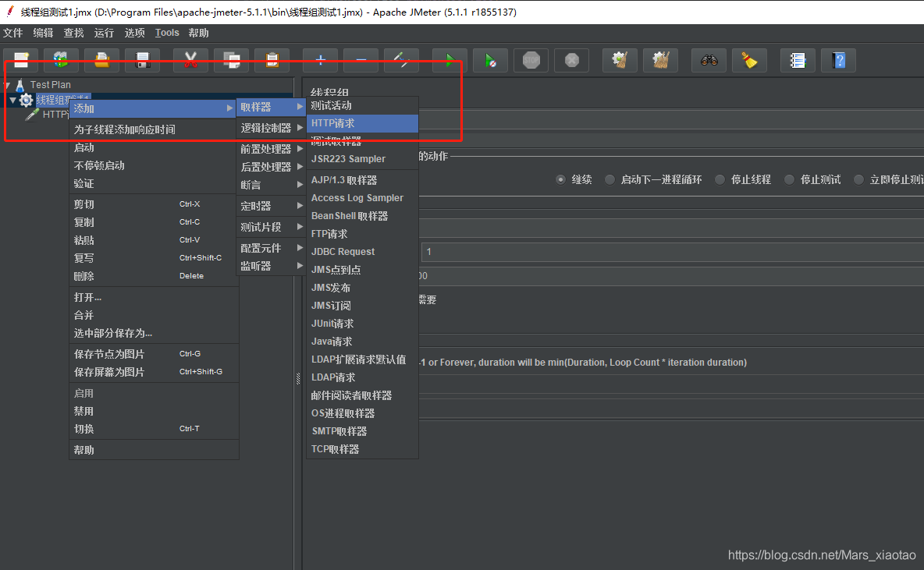Select 切换 in context menu
The image size is (924, 570).
pos(153,429)
